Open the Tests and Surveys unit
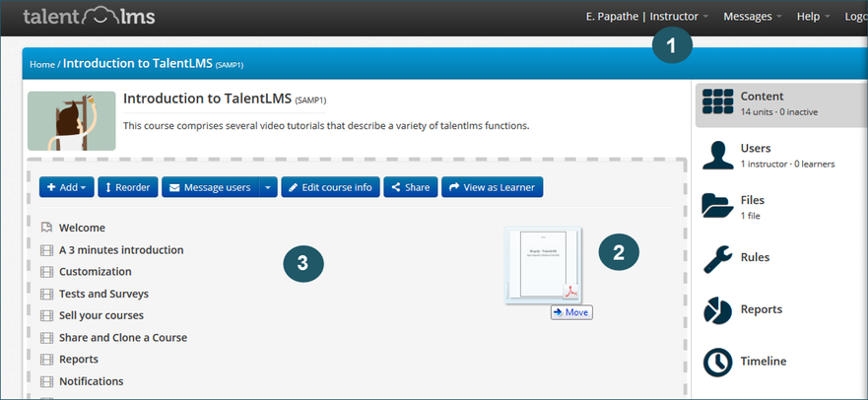 tap(104, 294)
